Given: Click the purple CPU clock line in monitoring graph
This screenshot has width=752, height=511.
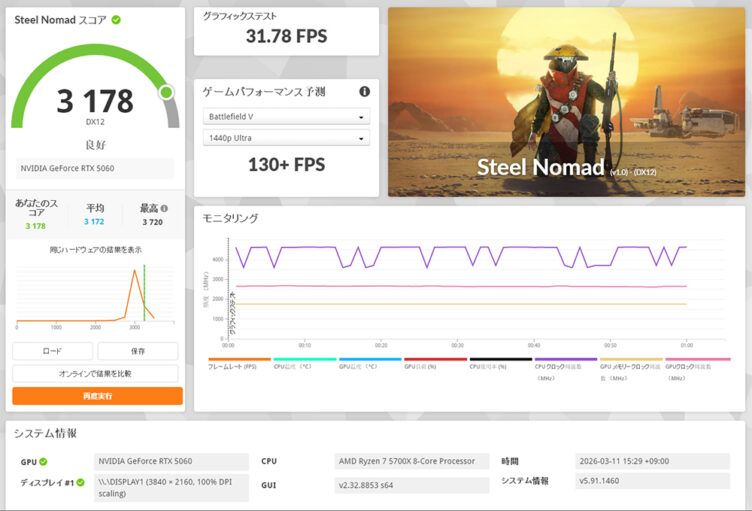Looking at the screenshot, I should pos(460,255).
